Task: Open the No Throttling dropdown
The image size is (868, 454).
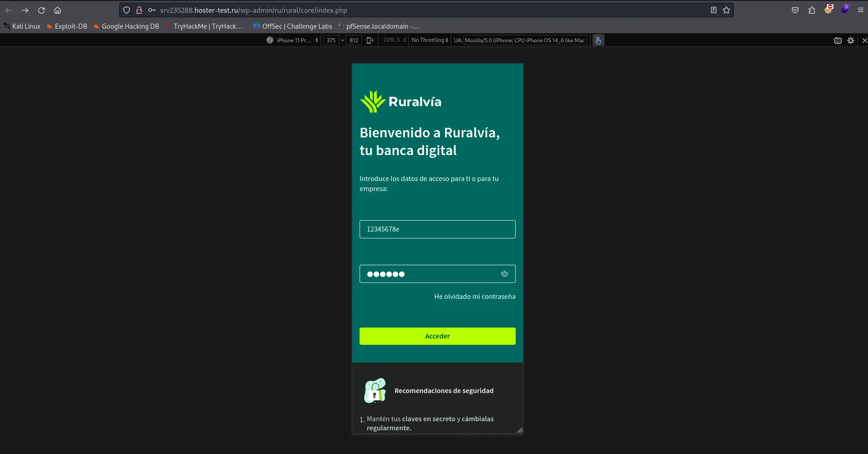Action: click(430, 40)
